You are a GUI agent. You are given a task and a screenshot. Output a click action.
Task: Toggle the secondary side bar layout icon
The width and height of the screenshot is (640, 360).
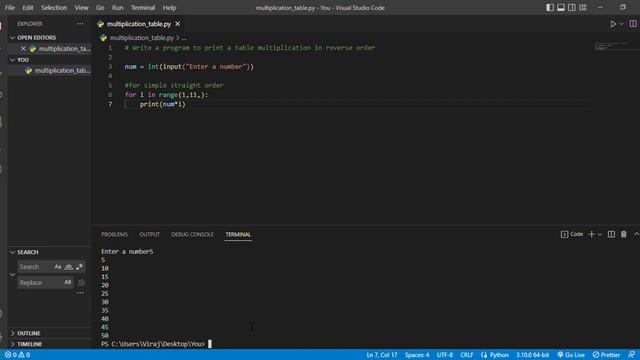click(x=572, y=7)
